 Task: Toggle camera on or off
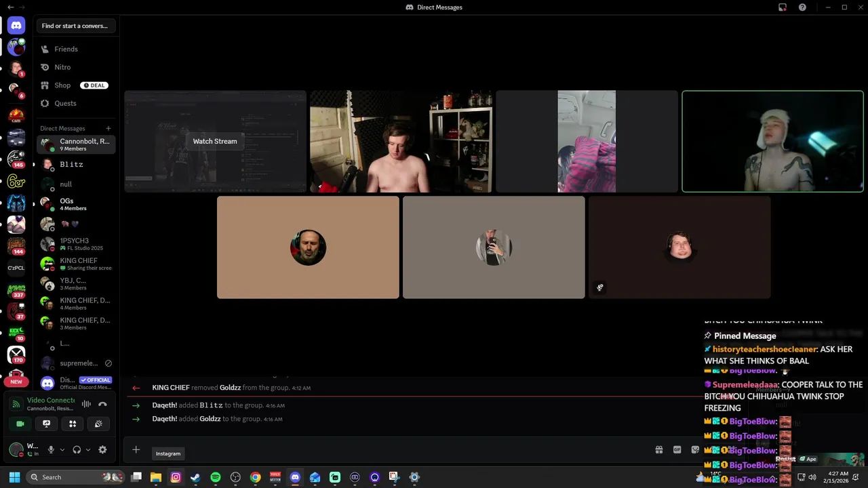(x=20, y=424)
